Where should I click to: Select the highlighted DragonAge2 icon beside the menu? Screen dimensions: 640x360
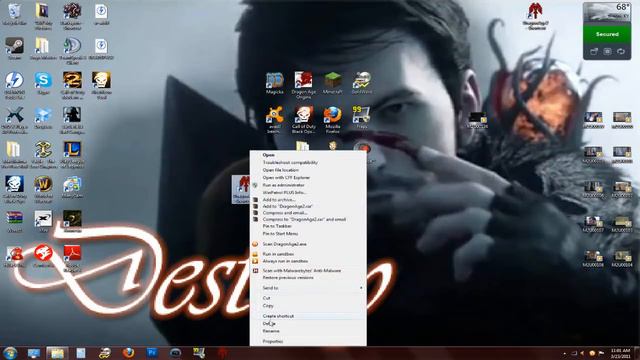(240, 189)
